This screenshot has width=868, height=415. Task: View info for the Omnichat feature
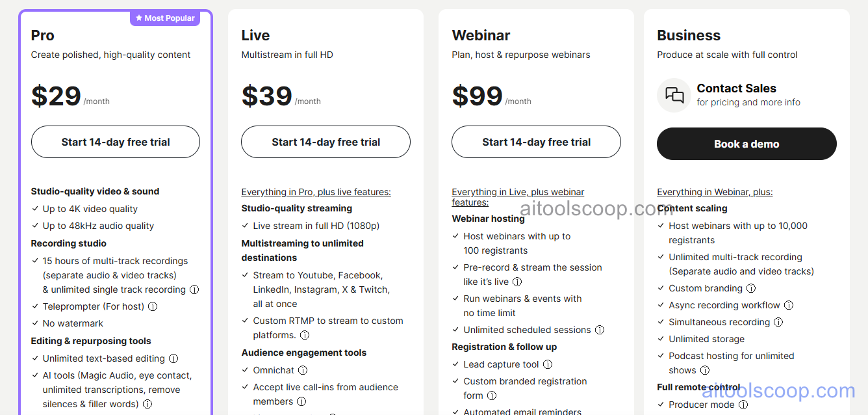tap(302, 369)
